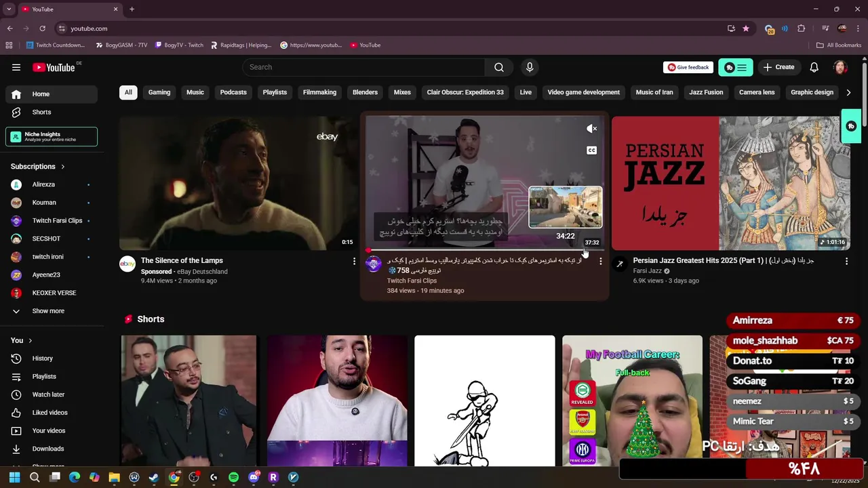
Task: Click the Give feedback button
Action: click(x=688, y=67)
